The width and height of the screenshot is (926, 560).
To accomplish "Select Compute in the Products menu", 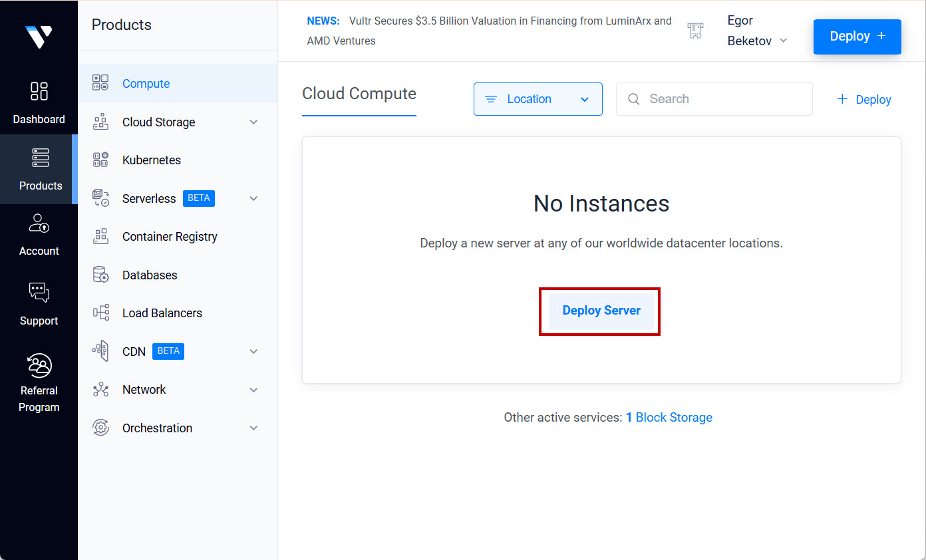I will pyautogui.click(x=146, y=84).
